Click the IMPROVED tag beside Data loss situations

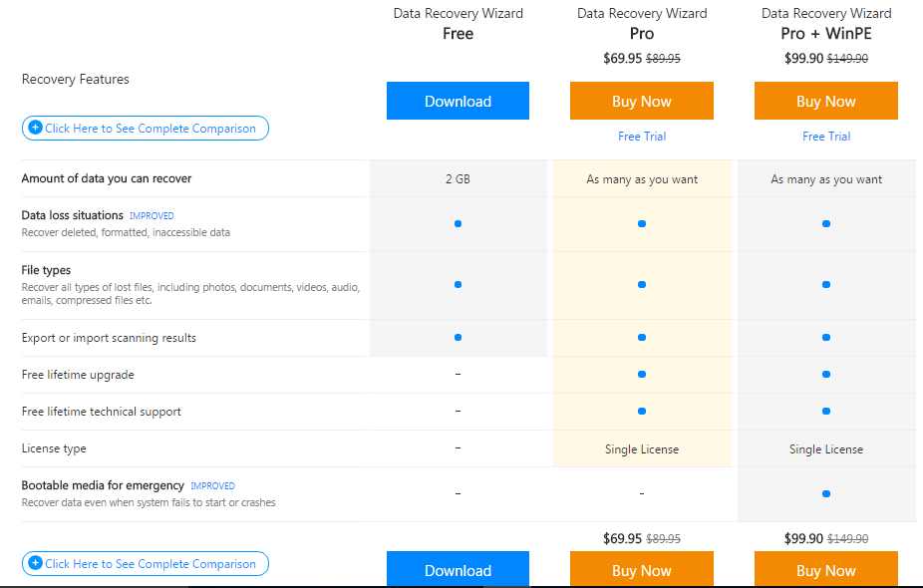coord(152,215)
